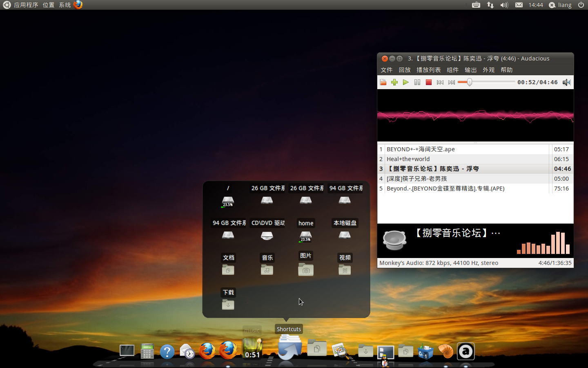
Task: Click the green plus Add Files icon
Action: tap(394, 82)
